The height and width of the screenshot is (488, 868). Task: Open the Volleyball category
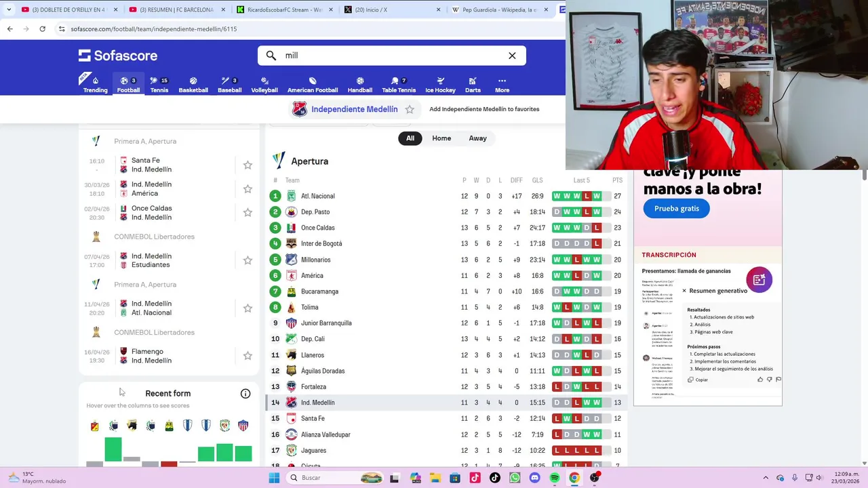pyautogui.click(x=264, y=85)
